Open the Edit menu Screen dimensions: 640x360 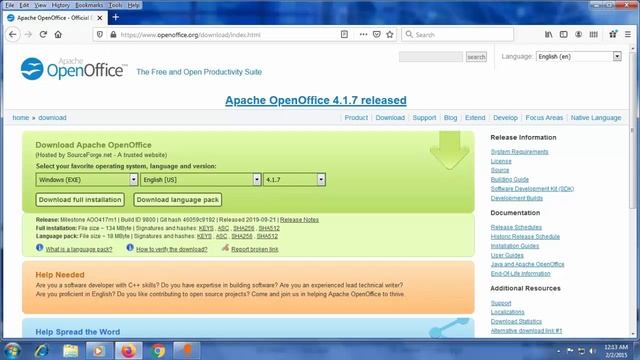click(x=24, y=5)
